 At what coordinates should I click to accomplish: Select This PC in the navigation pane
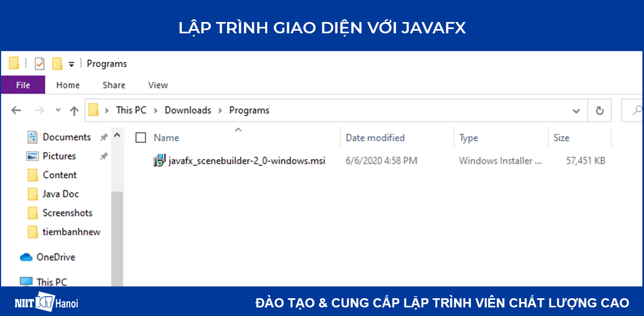52,282
